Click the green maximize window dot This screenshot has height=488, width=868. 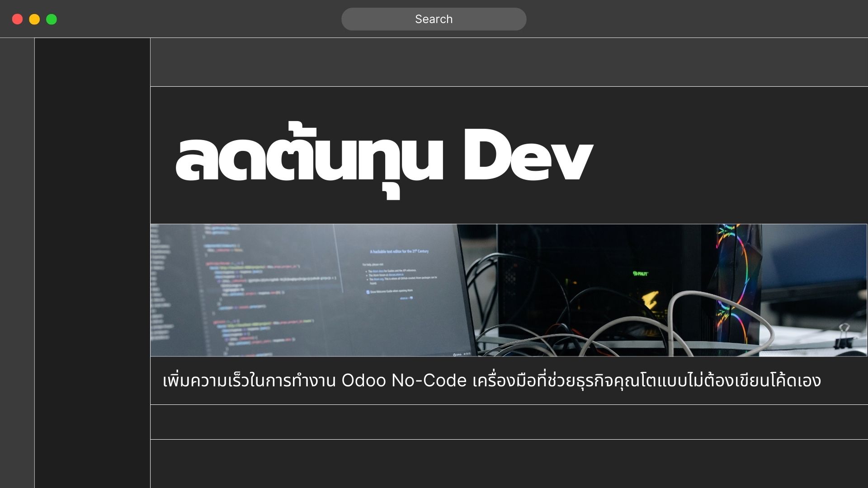(x=52, y=19)
